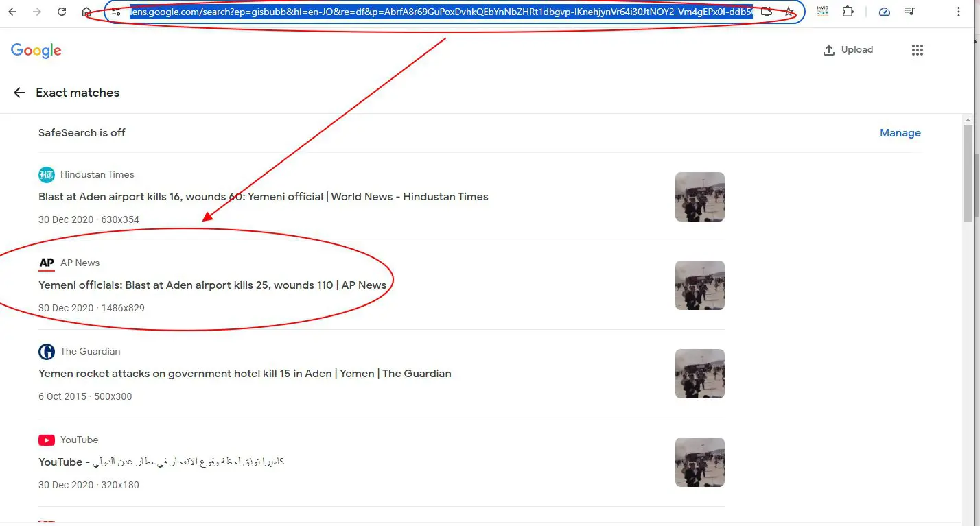The width and height of the screenshot is (980, 526).
Task: Click the YouTube result thumbnail
Action: pos(700,462)
